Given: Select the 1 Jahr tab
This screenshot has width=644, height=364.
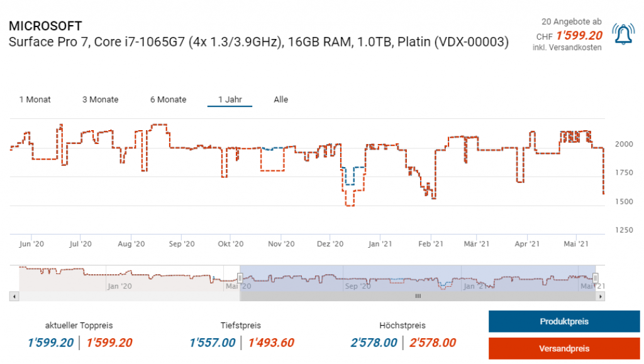Looking at the screenshot, I should [x=230, y=99].
